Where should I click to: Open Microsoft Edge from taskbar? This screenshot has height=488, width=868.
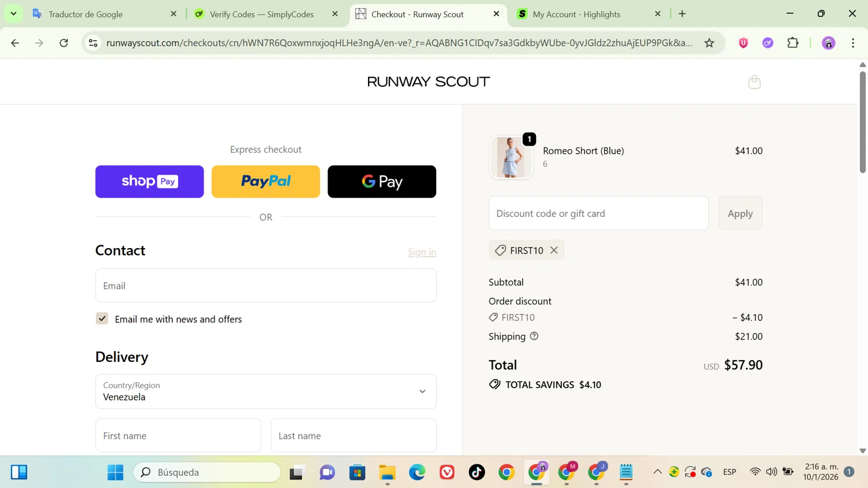click(417, 472)
